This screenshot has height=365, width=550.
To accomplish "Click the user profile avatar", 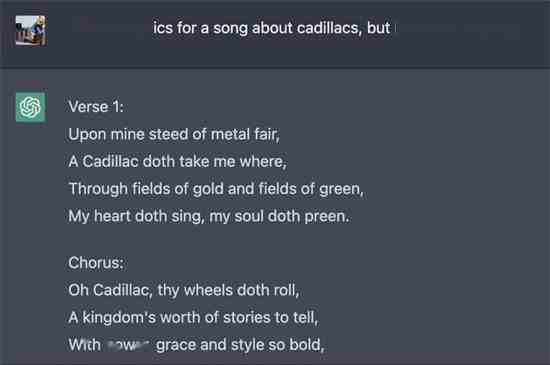I will (x=31, y=31).
